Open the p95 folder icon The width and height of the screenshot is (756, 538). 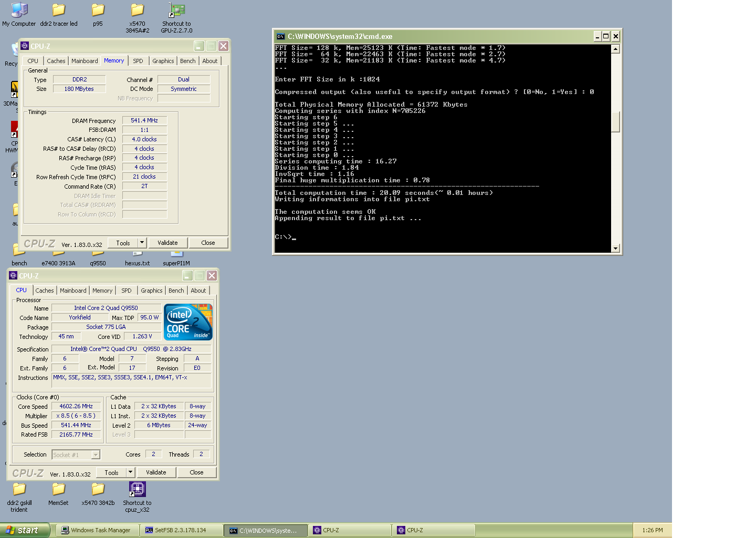pos(98,14)
